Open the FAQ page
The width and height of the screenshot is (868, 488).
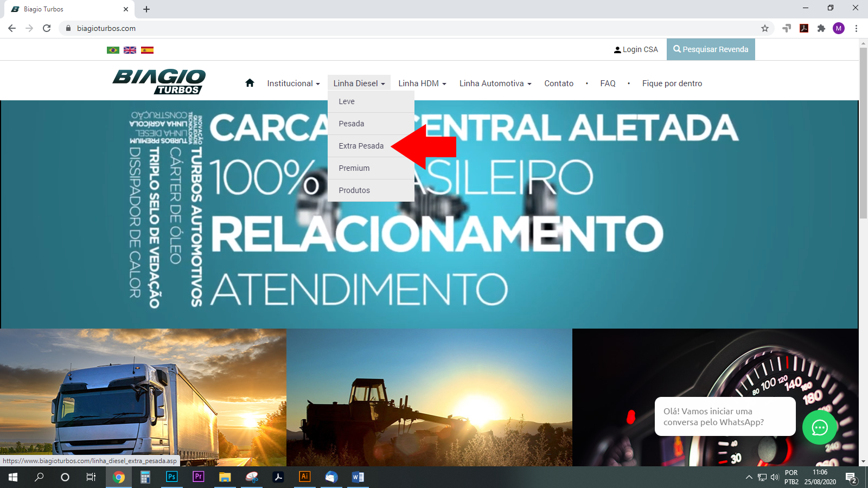pos(608,83)
